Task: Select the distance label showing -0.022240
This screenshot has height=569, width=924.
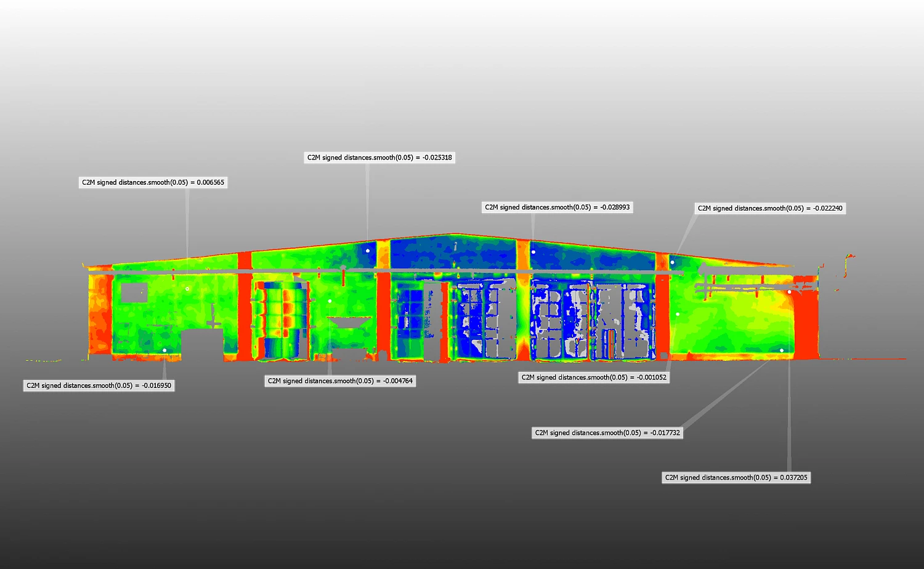Action: 770,208
